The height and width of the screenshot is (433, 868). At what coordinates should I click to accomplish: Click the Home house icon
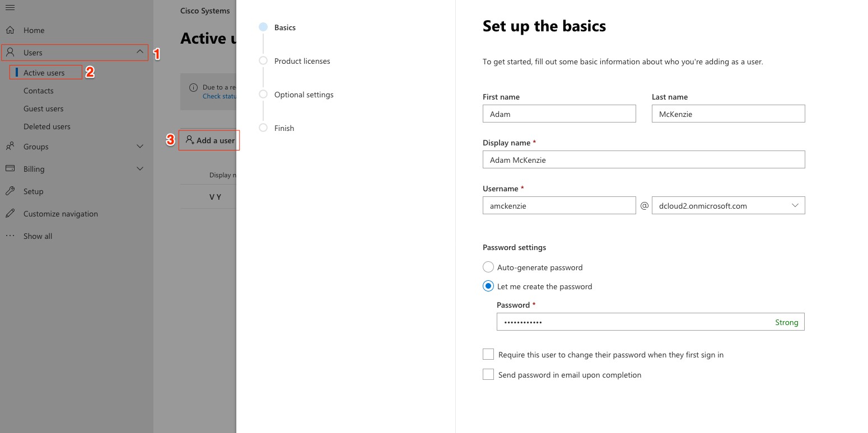click(10, 30)
